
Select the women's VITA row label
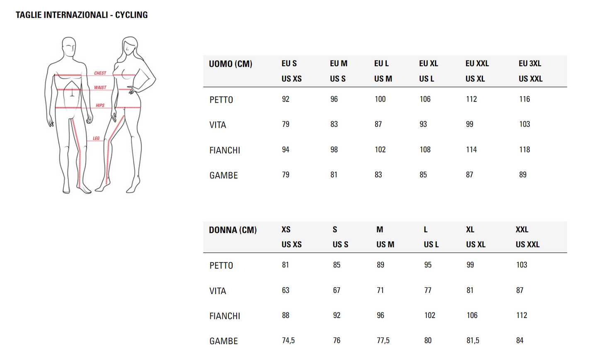[x=218, y=291]
